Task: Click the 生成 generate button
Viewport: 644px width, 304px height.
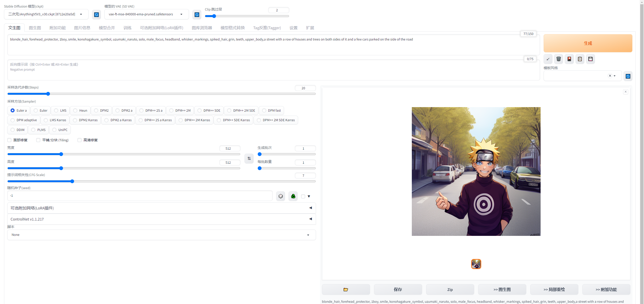Action: tap(588, 43)
